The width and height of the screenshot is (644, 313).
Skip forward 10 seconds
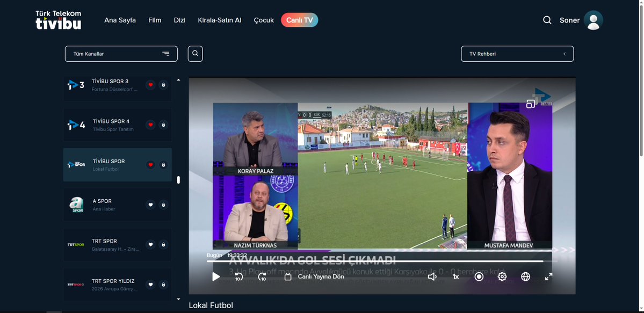point(262,277)
